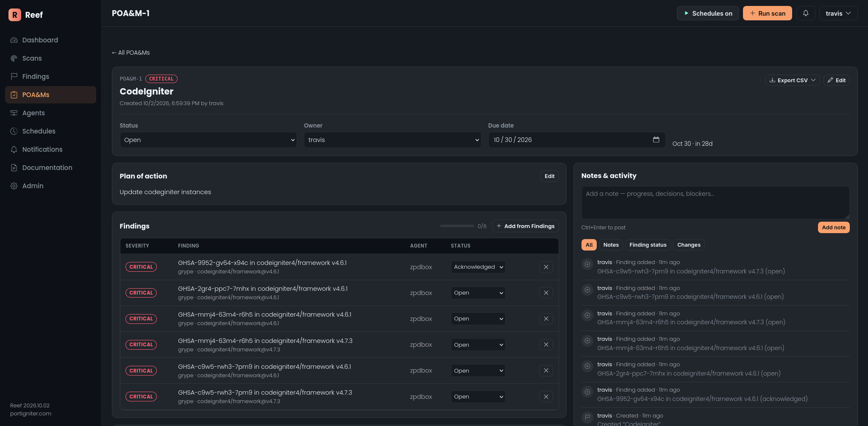Image resolution: width=868 pixels, height=426 pixels.
Task: Filter activity by Changes
Action: 689,245
